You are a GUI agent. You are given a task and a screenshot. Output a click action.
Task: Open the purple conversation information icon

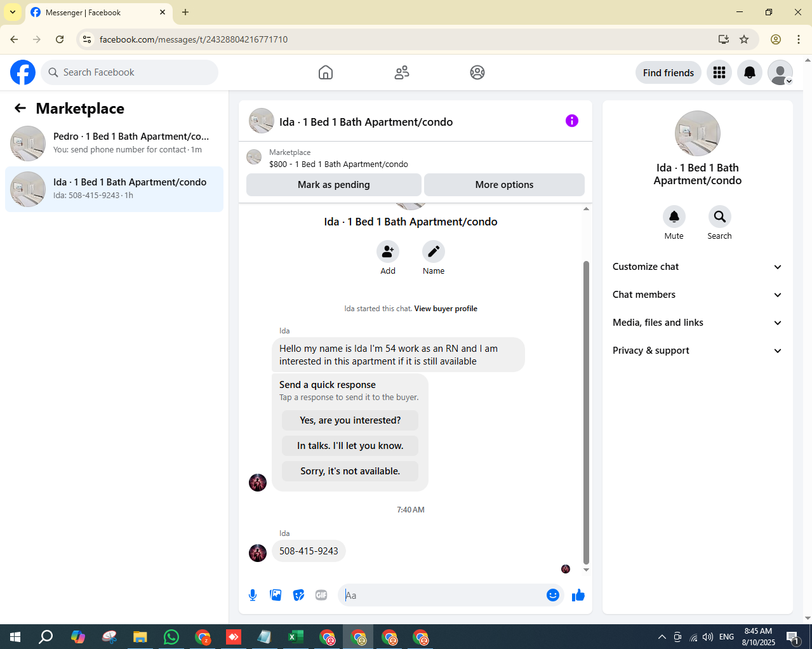[572, 121]
